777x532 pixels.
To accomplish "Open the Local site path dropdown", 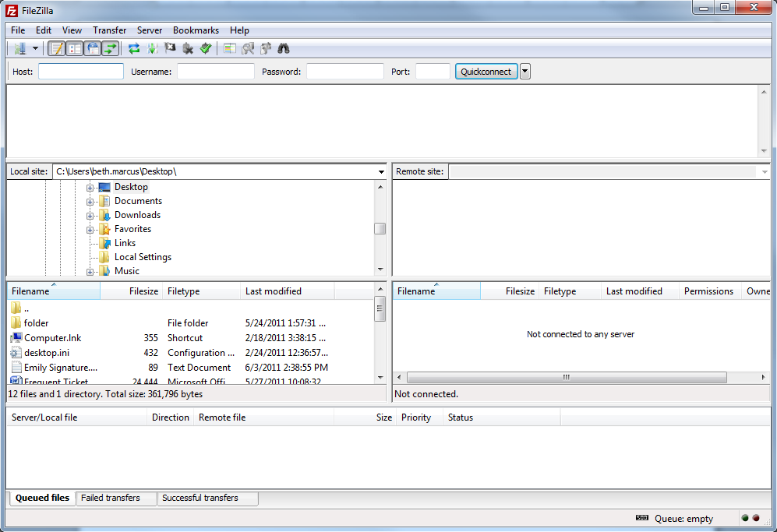I will (x=381, y=172).
